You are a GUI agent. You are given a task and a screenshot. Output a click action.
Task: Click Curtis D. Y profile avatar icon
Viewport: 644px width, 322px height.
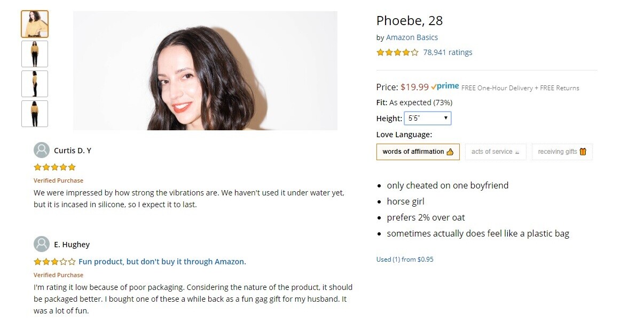click(42, 150)
